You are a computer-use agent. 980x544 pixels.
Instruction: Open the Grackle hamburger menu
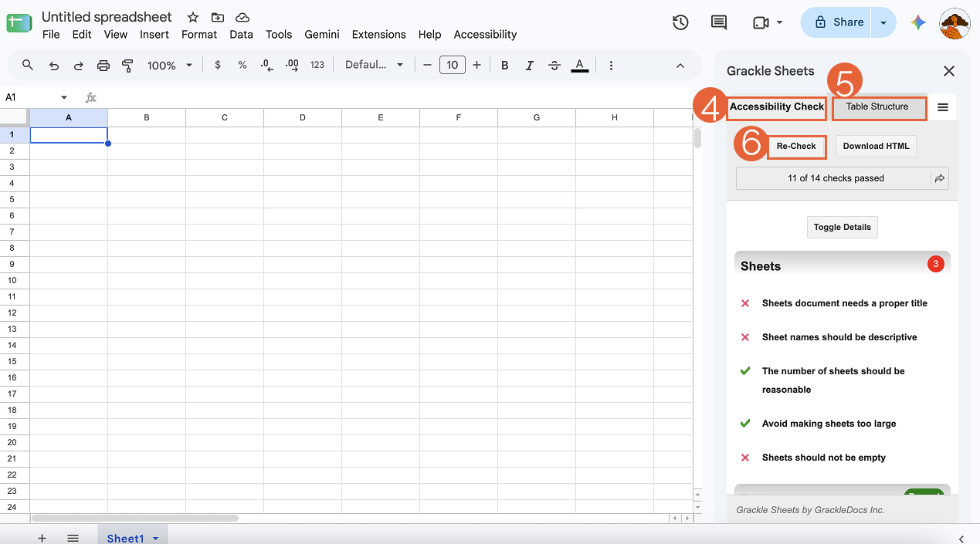pos(943,107)
